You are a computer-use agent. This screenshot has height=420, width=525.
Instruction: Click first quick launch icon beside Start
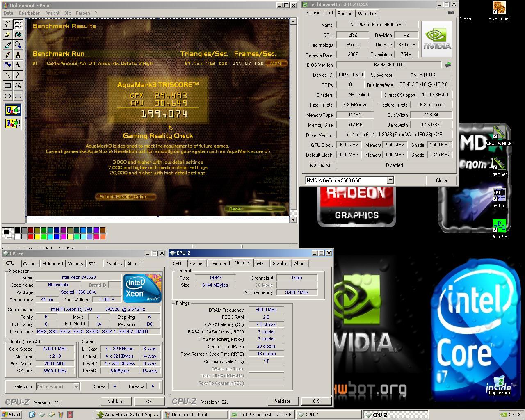click(x=32, y=415)
